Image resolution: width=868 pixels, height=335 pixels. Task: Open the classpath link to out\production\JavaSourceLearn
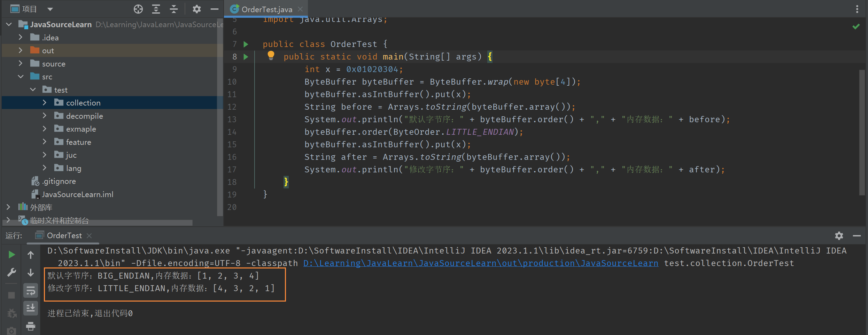[481, 263]
